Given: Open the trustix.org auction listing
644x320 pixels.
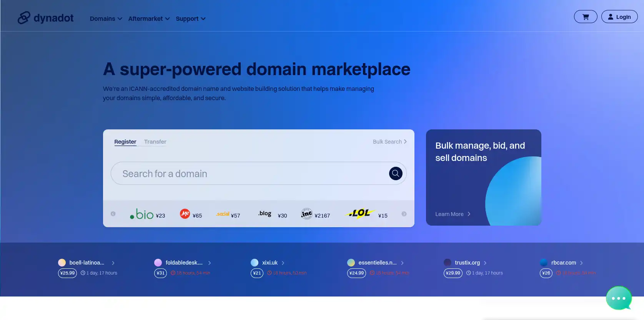Looking at the screenshot, I should click(468, 263).
